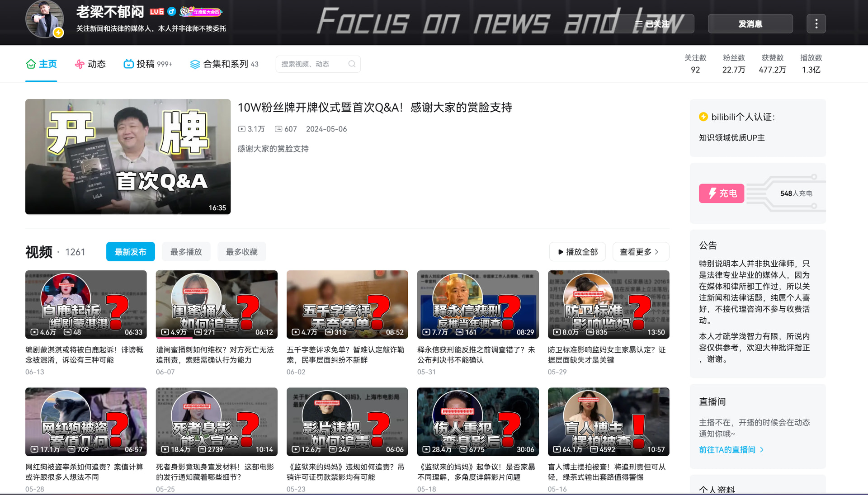Viewport: 868px width, 495px height.
Task: Click the 搜索视频、动态 search field
Action: tap(318, 64)
